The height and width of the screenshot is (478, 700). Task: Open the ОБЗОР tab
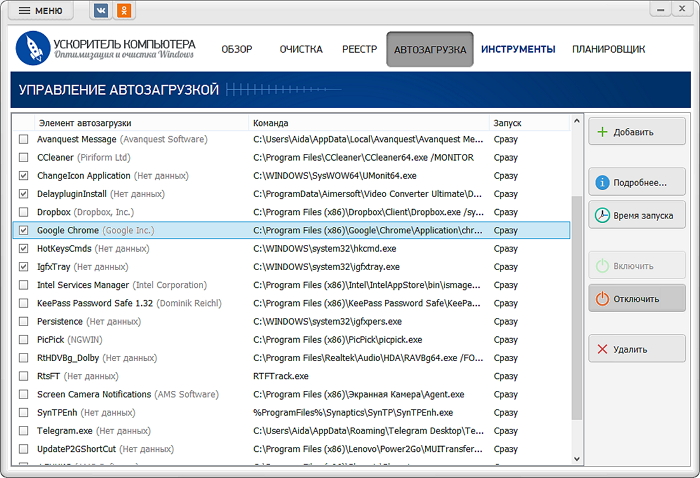[237, 49]
